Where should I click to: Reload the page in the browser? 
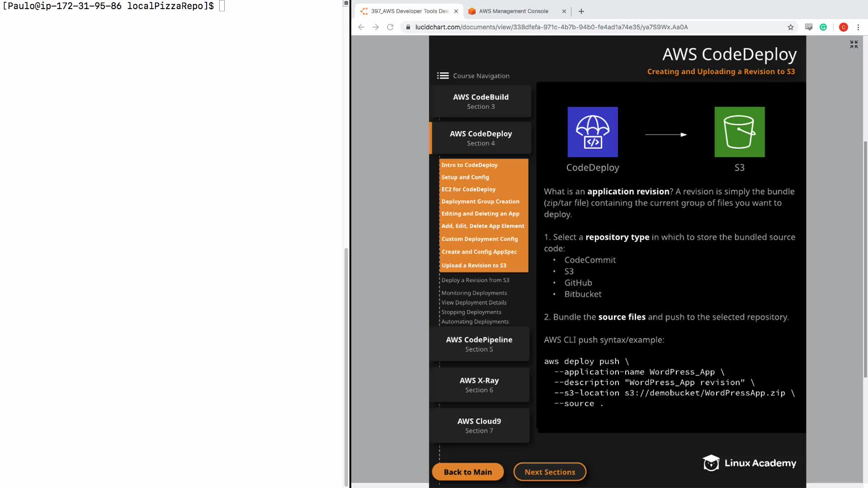[x=390, y=27]
